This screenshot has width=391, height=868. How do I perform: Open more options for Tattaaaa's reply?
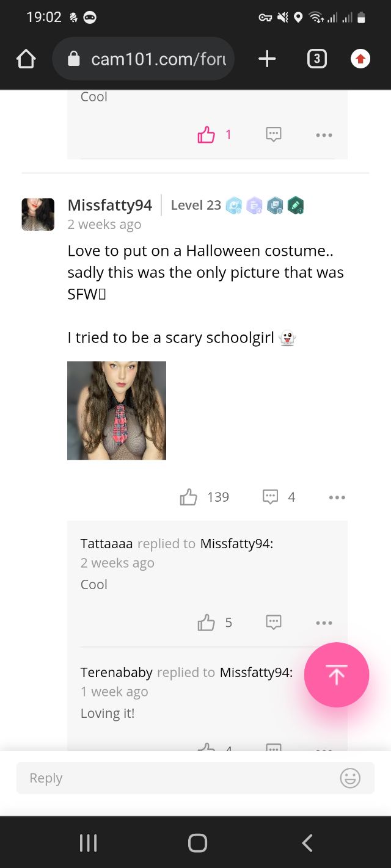(x=324, y=623)
